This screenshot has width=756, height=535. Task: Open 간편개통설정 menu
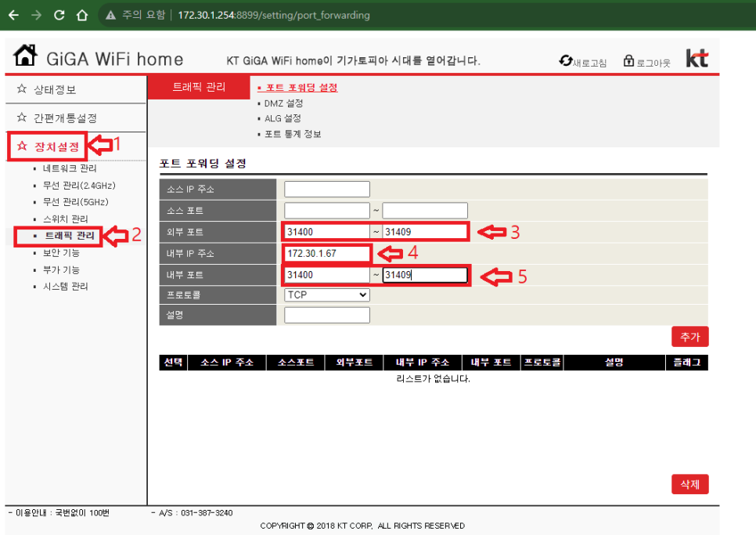click(x=65, y=118)
